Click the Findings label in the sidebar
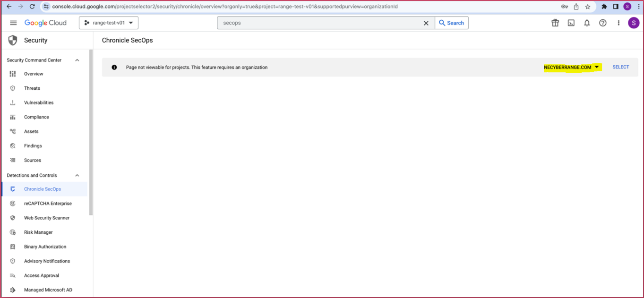 pos(33,146)
